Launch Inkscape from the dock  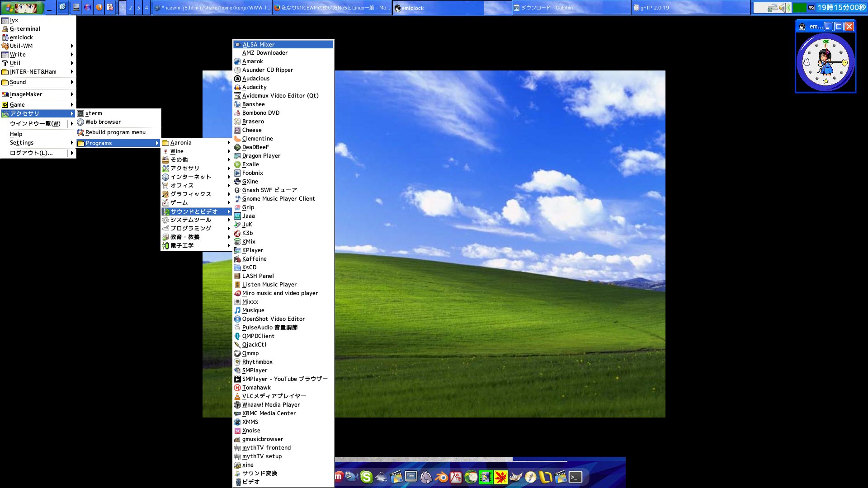[x=381, y=476]
